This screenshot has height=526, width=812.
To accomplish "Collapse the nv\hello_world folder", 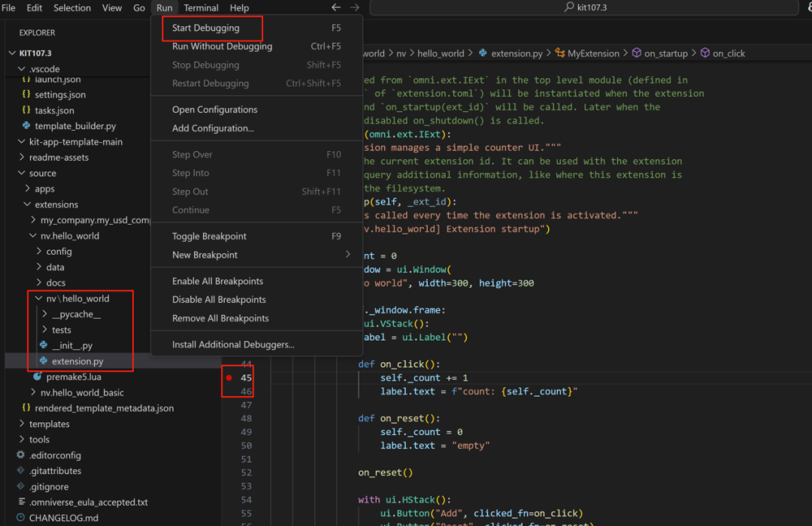I will coord(77,298).
